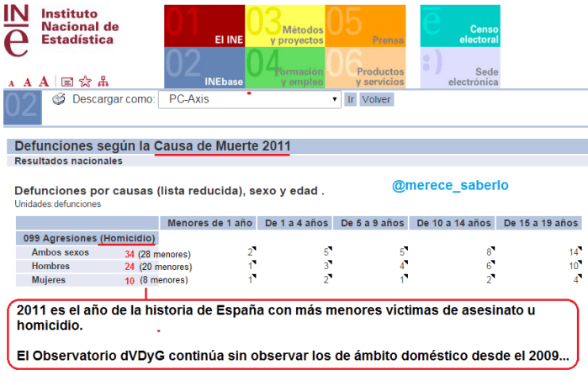Image resolution: width=588 pixels, height=381 pixels.
Task: Open the 03 Métodos y proyectos tile
Action: pyautogui.click(x=285, y=26)
